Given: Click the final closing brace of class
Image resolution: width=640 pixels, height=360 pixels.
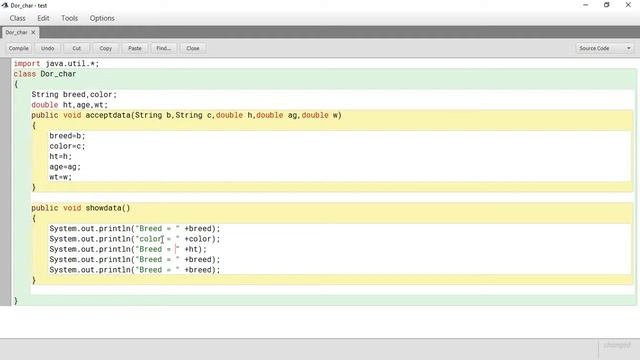Looking at the screenshot, I should (16, 301).
